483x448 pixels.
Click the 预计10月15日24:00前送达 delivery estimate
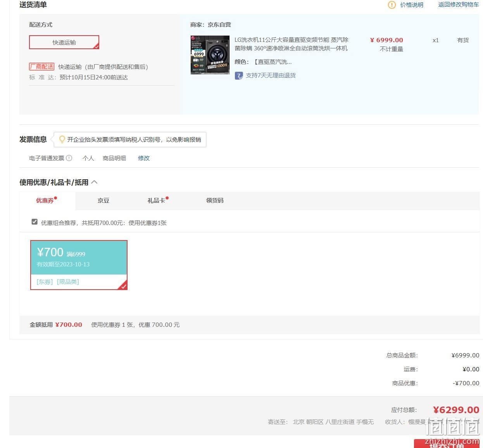click(x=94, y=77)
